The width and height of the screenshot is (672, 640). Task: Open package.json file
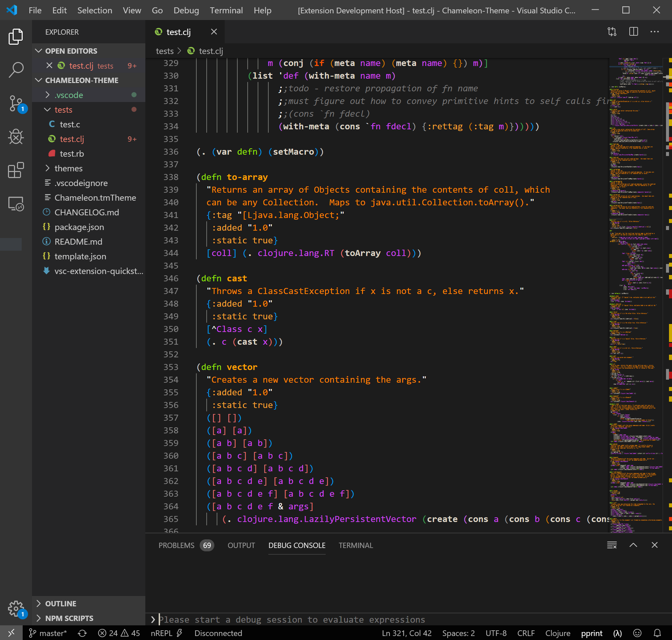[89, 227]
